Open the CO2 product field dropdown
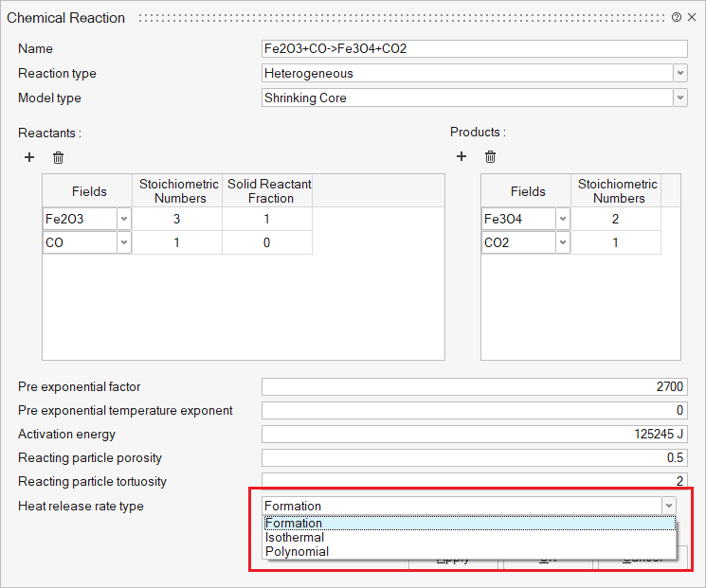The image size is (706, 588). 562,243
